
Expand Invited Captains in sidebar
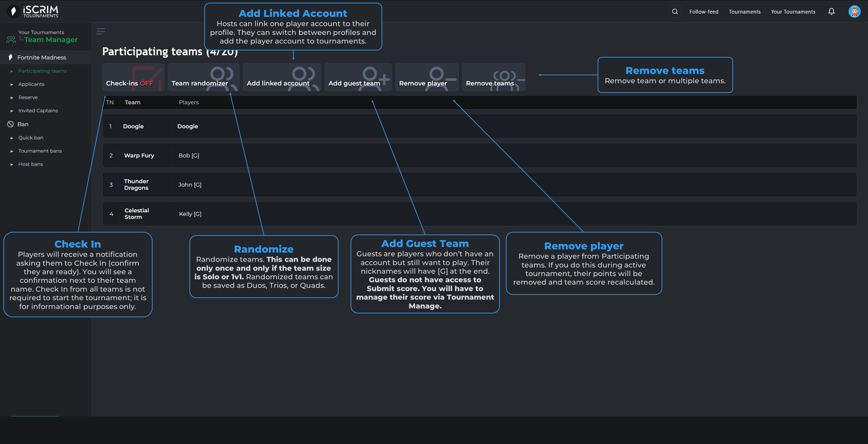tap(38, 110)
